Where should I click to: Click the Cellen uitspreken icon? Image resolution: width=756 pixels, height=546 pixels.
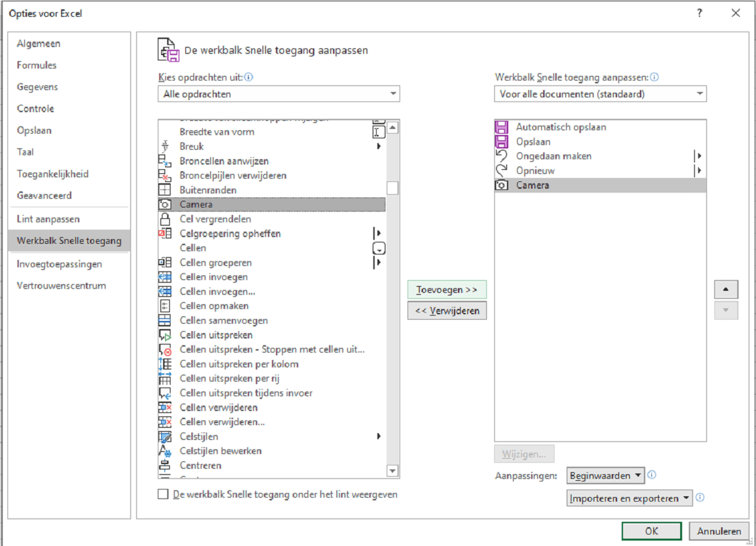[x=165, y=334]
